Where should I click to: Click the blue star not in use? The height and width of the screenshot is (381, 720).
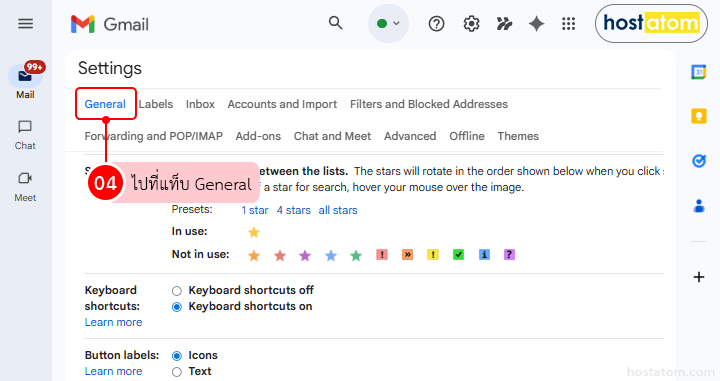tap(331, 255)
